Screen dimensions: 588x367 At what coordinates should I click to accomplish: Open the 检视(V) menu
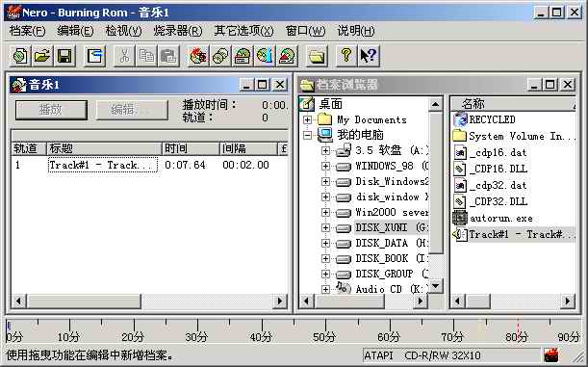click(123, 31)
